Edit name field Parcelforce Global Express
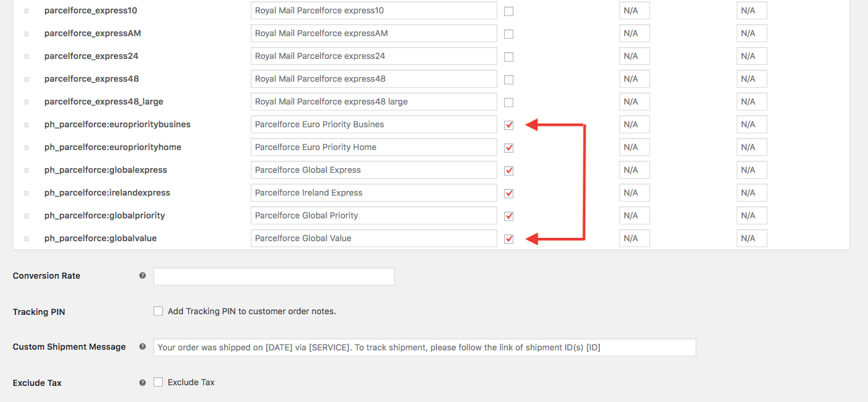This screenshot has width=868, height=402. [x=374, y=170]
